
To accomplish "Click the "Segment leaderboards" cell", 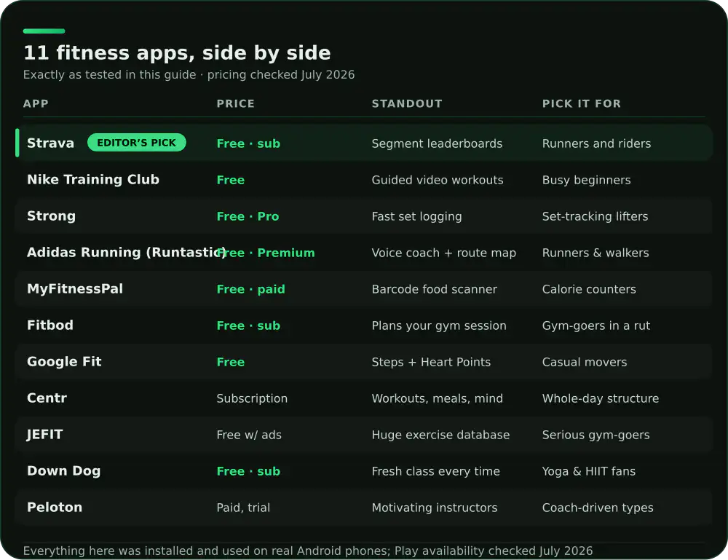I will pyautogui.click(x=437, y=143).
